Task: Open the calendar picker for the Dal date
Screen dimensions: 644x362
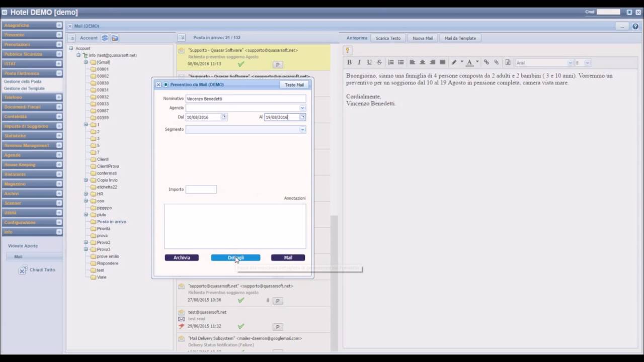Action: click(224, 117)
